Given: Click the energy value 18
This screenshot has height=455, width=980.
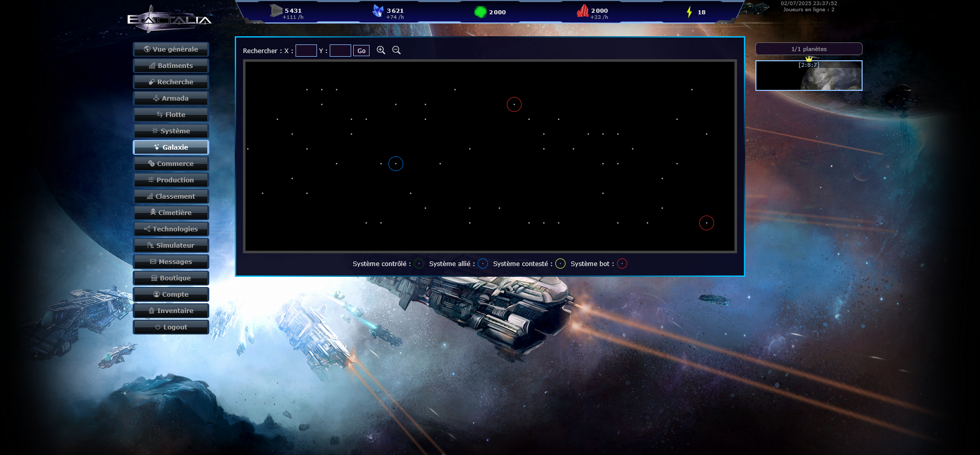Looking at the screenshot, I should 702,12.
